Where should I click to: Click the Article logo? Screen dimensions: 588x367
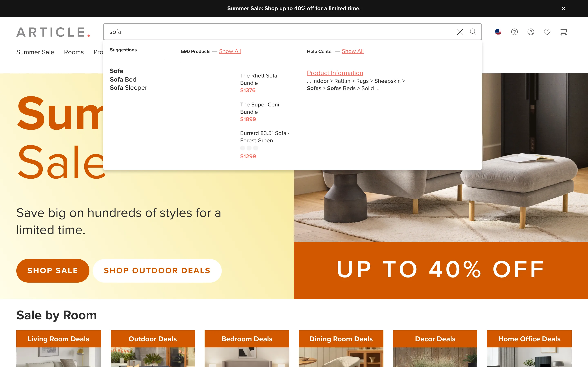point(53,32)
